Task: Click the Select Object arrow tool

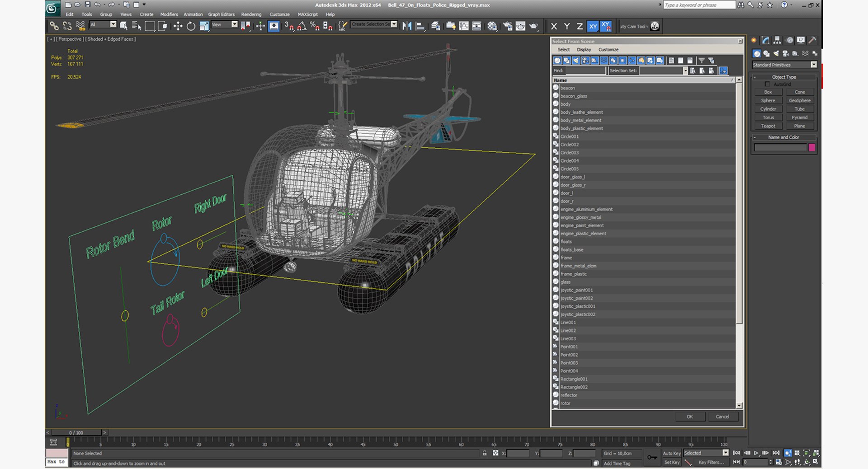Action: [123, 26]
